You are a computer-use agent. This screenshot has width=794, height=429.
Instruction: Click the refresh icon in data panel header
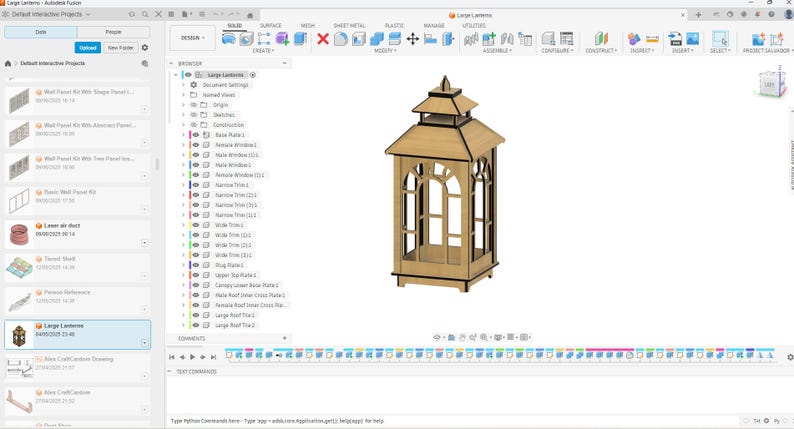pos(132,15)
